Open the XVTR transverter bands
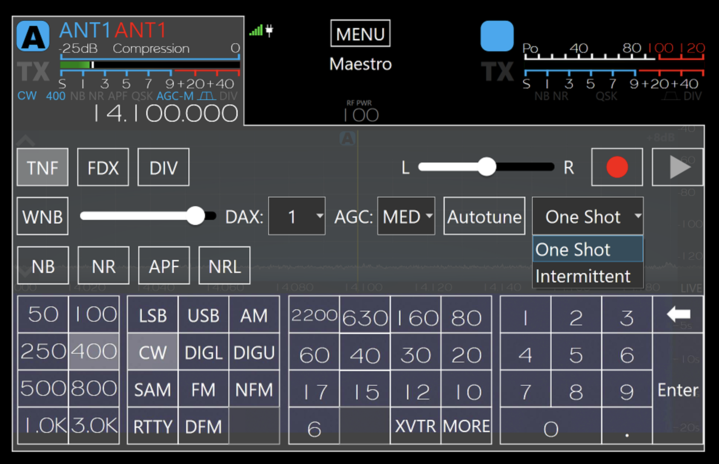Viewport: 719px width, 464px height. click(416, 426)
